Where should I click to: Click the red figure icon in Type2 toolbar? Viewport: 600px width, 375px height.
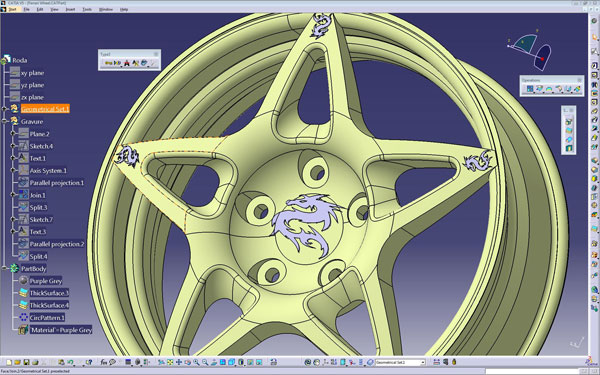click(x=127, y=63)
